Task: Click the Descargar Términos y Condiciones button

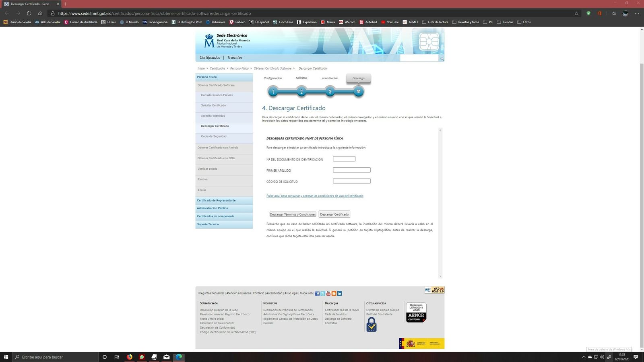Action: click(x=293, y=214)
